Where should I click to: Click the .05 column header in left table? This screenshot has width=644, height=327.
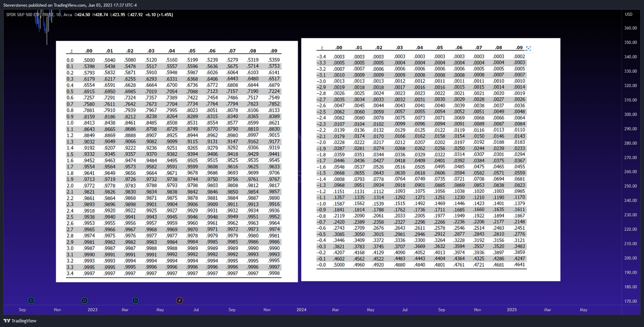click(192, 51)
